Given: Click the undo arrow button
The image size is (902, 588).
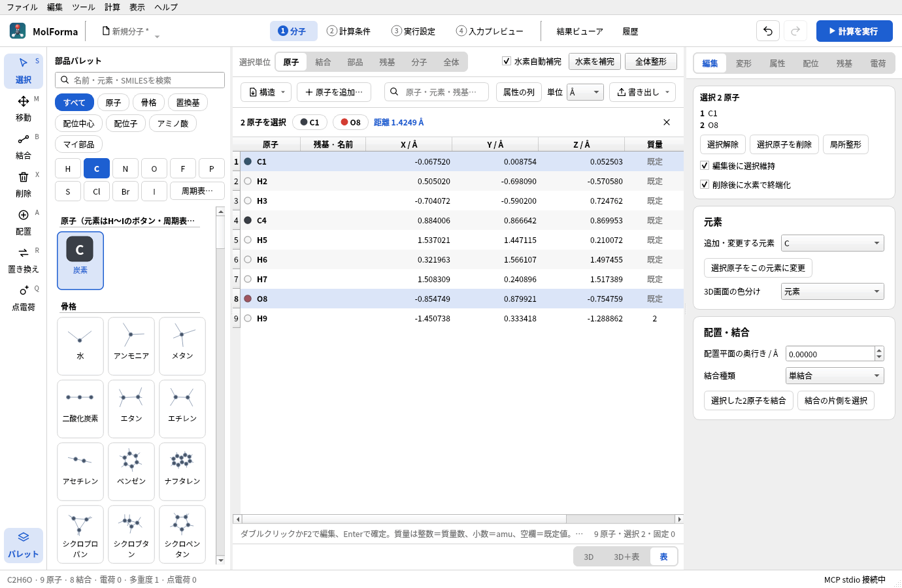Looking at the screenshot, I should tap(768, 31).
